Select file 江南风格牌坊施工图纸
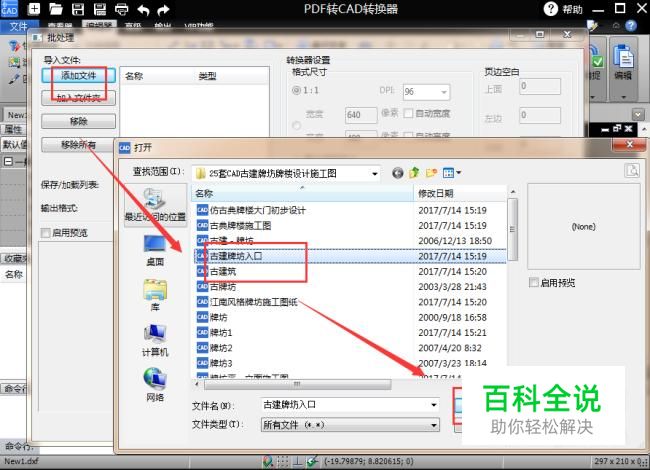The width and height of the screenshot is (650, 470). [x=247, y=302]
